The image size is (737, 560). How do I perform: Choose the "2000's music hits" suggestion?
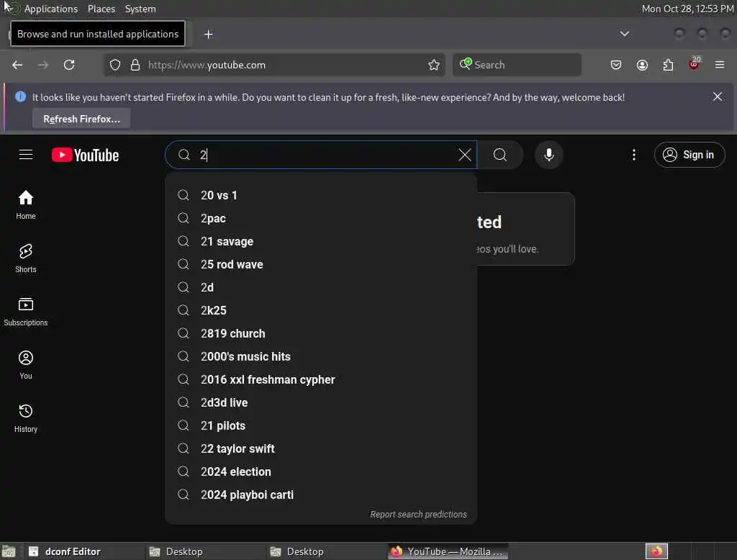321,356
